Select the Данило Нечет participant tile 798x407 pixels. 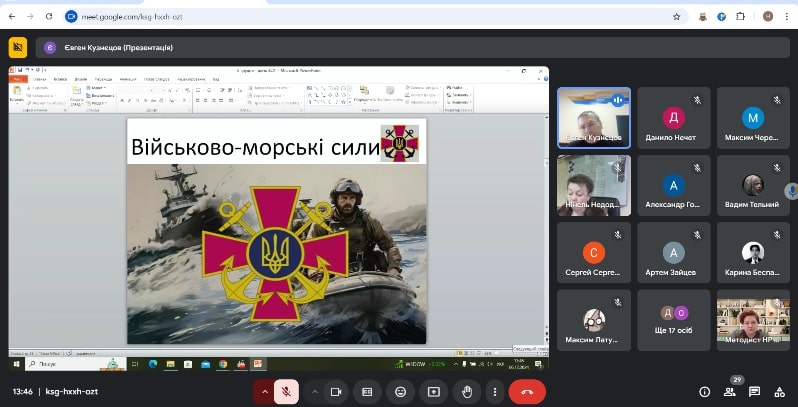pyautogui.click(x=674, y=118)
